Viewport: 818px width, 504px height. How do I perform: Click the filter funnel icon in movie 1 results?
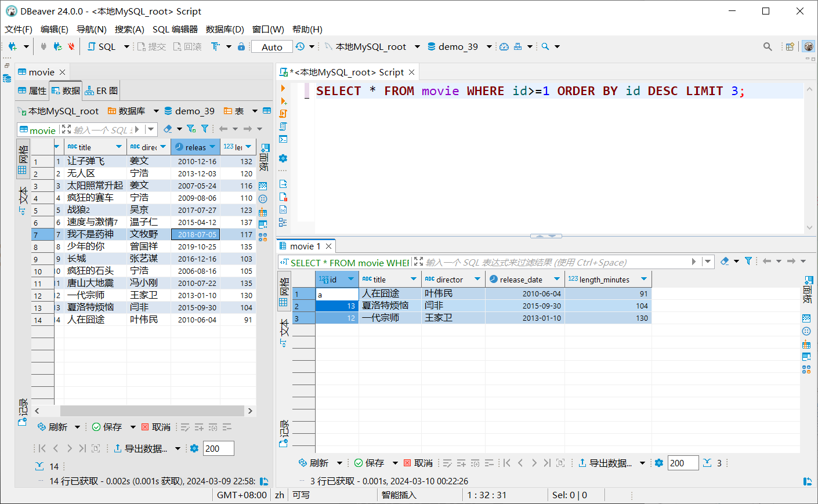(748, 262)
